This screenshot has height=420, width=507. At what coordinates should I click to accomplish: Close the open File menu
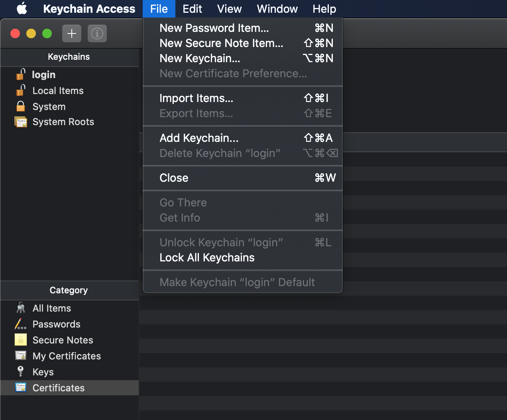tap(159, 9)
